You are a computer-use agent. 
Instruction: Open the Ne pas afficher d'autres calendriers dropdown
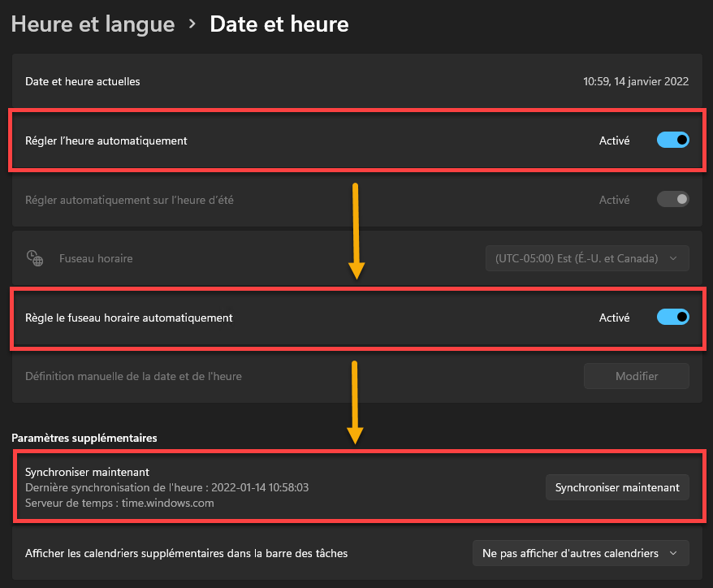click(x=581, y=553)
